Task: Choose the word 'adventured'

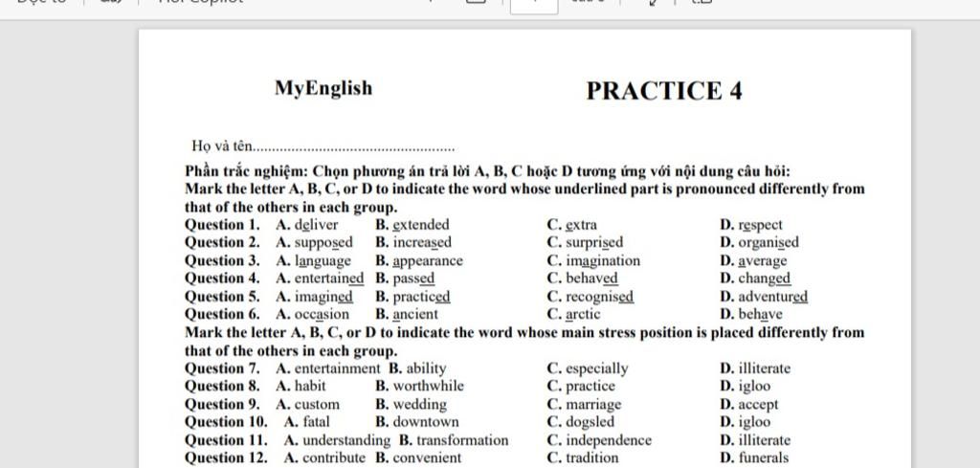Action: [773, 297]
